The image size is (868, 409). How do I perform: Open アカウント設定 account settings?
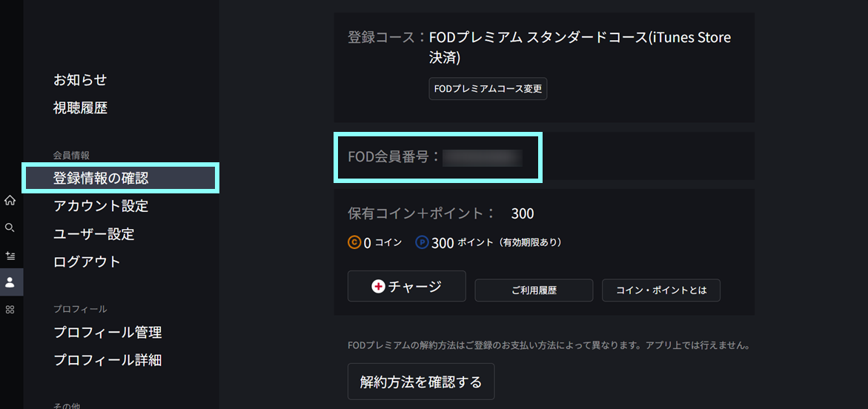101,206
